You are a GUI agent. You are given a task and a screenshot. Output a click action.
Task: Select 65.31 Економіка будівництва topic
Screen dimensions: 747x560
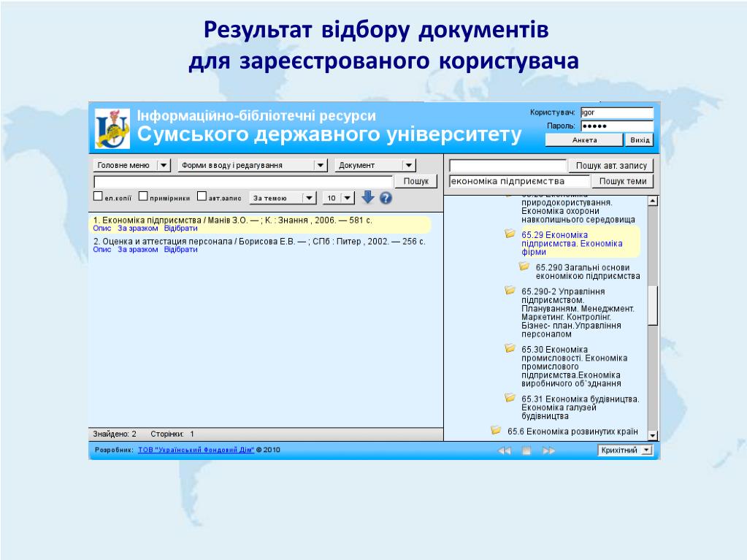(581, 407)
